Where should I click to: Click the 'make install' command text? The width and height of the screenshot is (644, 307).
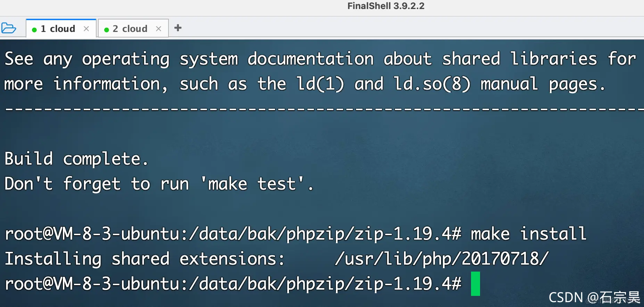(529, 234)
